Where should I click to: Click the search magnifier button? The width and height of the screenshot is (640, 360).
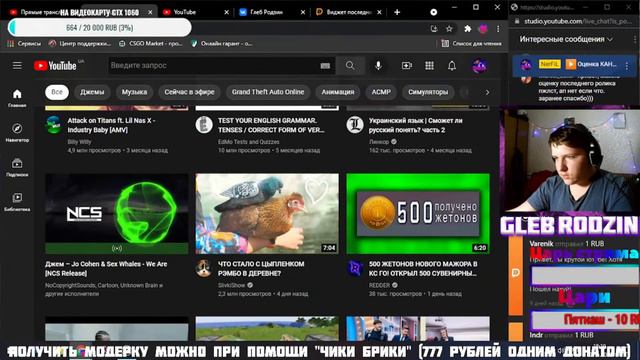tap(350, 65)
